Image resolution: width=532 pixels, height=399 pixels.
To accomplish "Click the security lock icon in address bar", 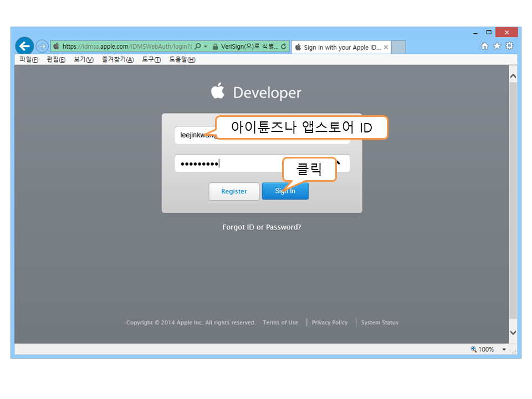I will click(x=215, y=47).
